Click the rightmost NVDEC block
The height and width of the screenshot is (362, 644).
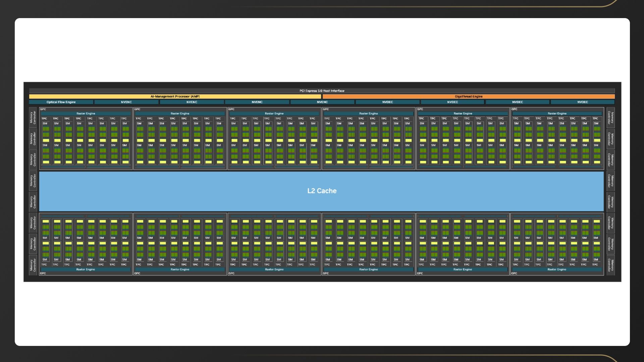point(583,102)
